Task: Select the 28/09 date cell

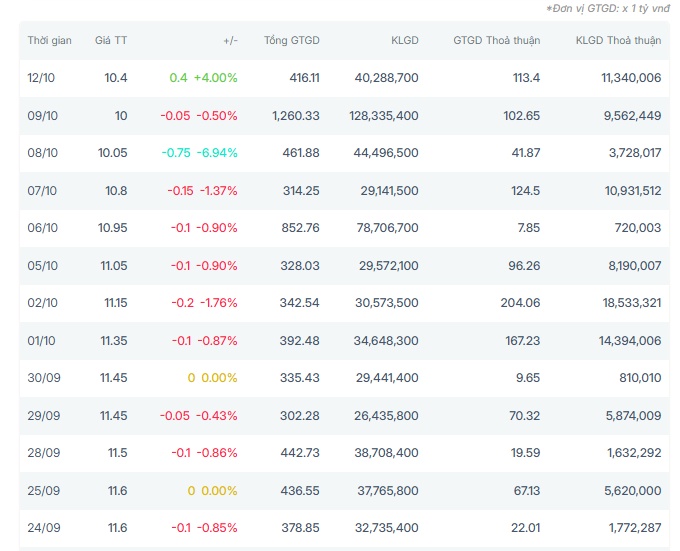Action: click(x=44, y=453)
